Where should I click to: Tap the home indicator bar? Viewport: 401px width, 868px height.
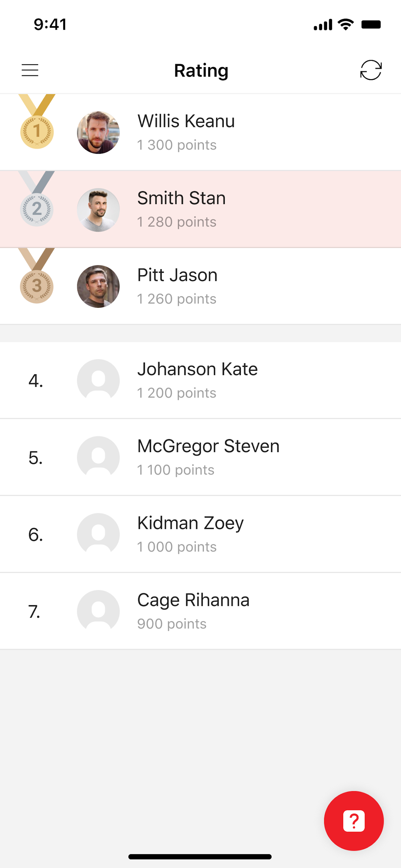coord(200,857)
